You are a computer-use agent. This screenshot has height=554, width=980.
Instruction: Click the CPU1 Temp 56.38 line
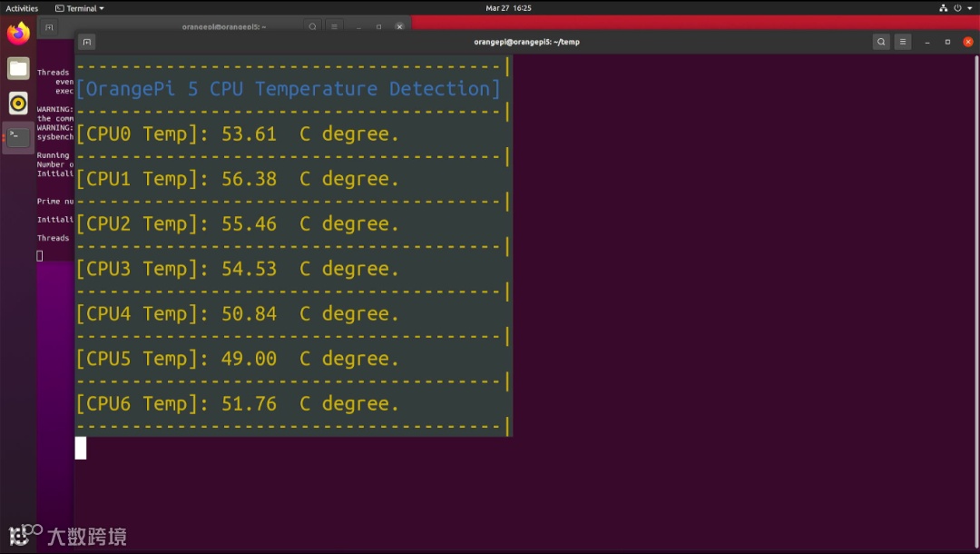(x=237, y=179)
